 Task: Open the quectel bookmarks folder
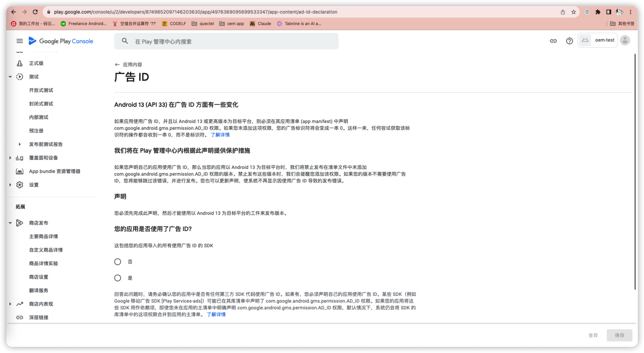click(203, 24)
